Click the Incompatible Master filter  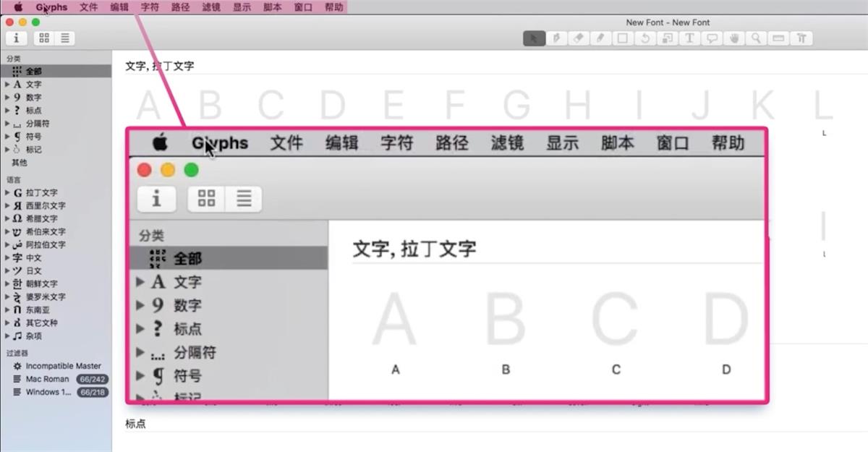point(51,365)
